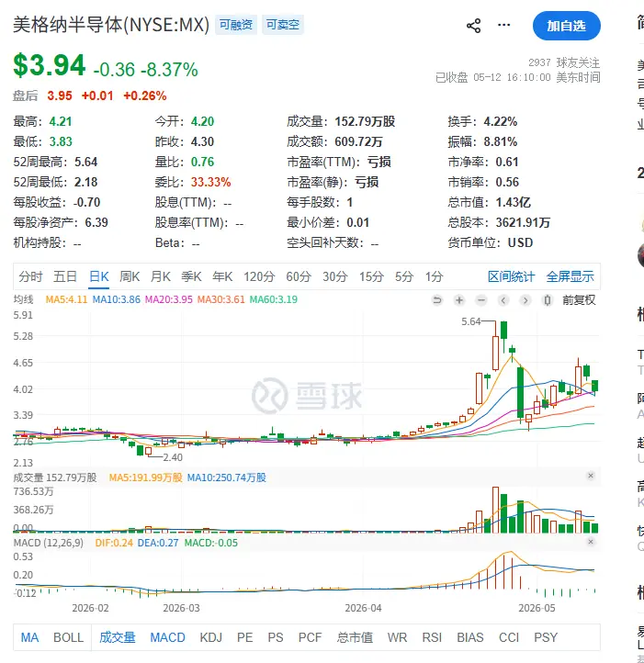
Task: Toggle the MACD sub-indicator
Action: pos(167,637)
